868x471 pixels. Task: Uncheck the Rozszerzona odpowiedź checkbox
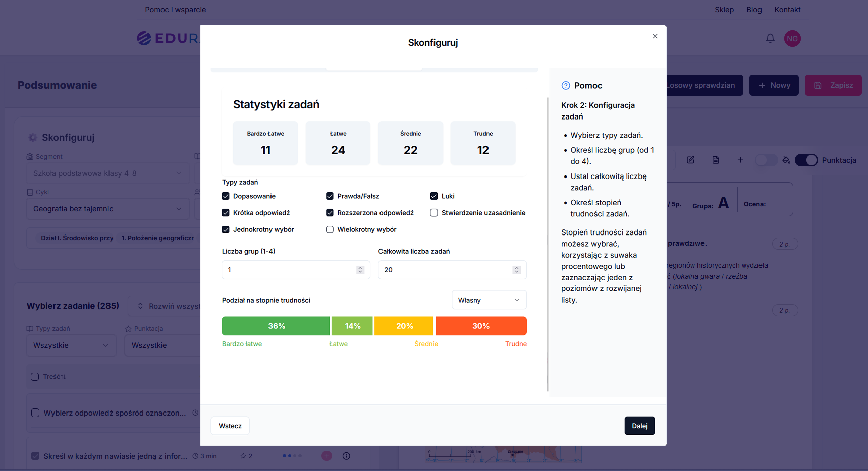coord(330,213)
